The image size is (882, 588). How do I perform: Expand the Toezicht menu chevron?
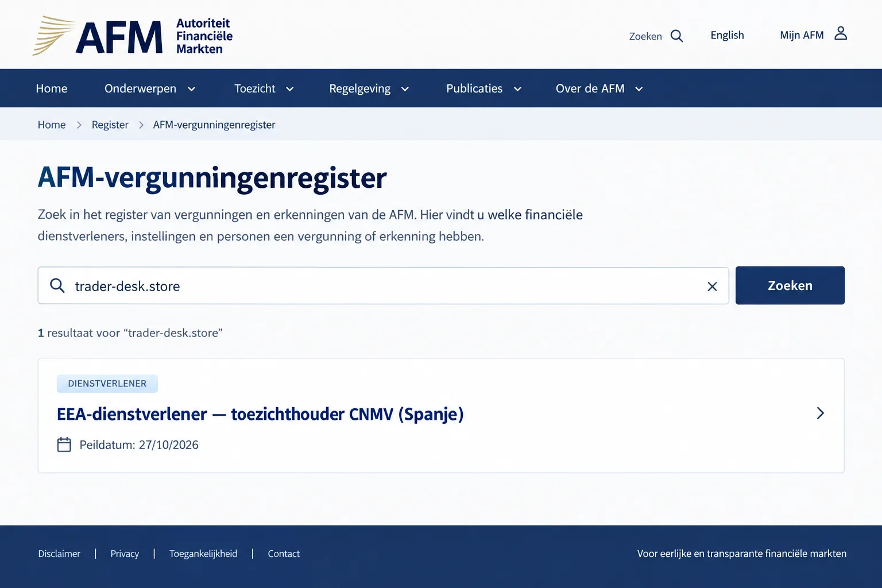(x=290, y=89)
